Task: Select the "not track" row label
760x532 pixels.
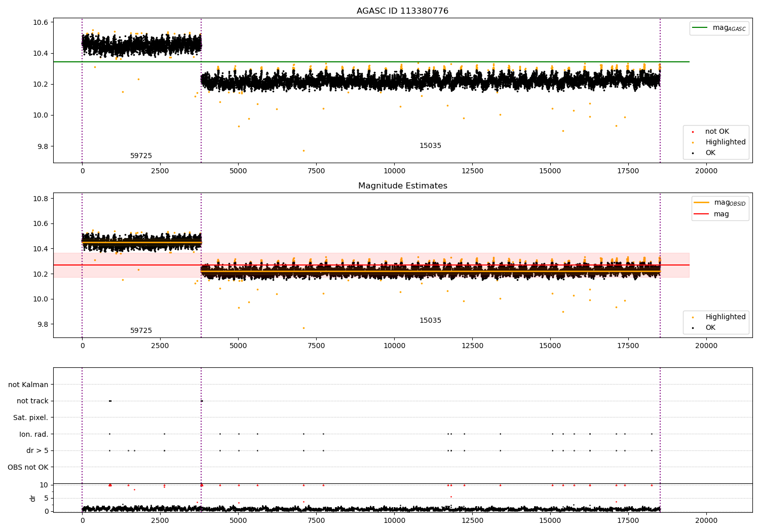Action: pyautogui.click(x=32, y=401)
